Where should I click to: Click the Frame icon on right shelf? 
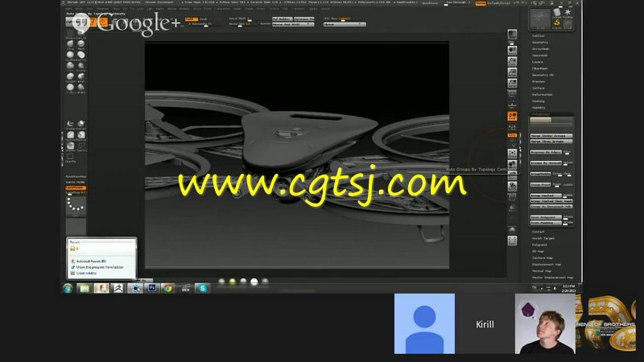pos(512,153)
